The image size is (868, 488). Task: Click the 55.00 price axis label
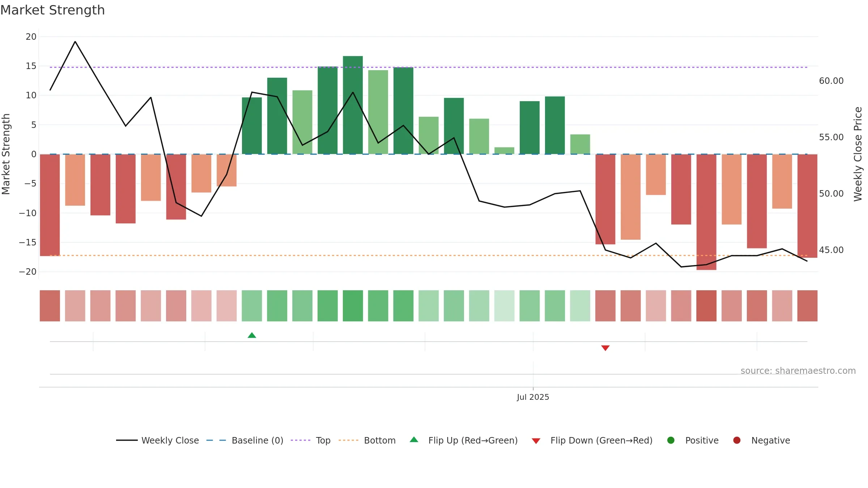[831, 137]
